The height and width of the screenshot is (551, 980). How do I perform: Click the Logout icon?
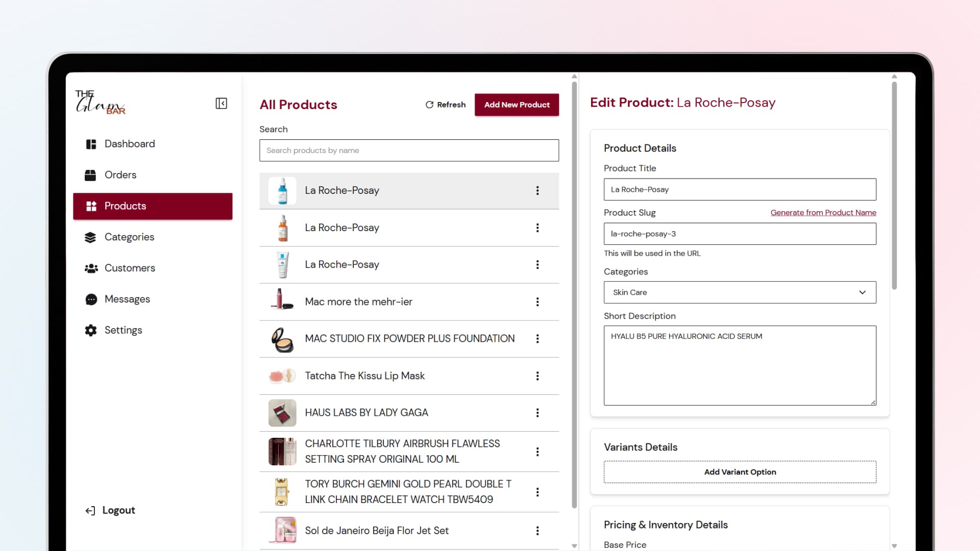90,511
